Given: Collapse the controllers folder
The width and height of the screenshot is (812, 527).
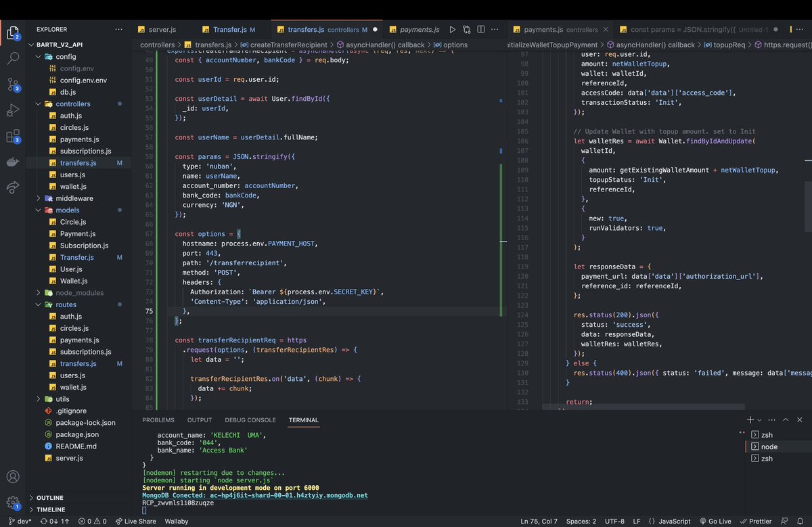Looking at the screenshot, I should pos(73,104).
